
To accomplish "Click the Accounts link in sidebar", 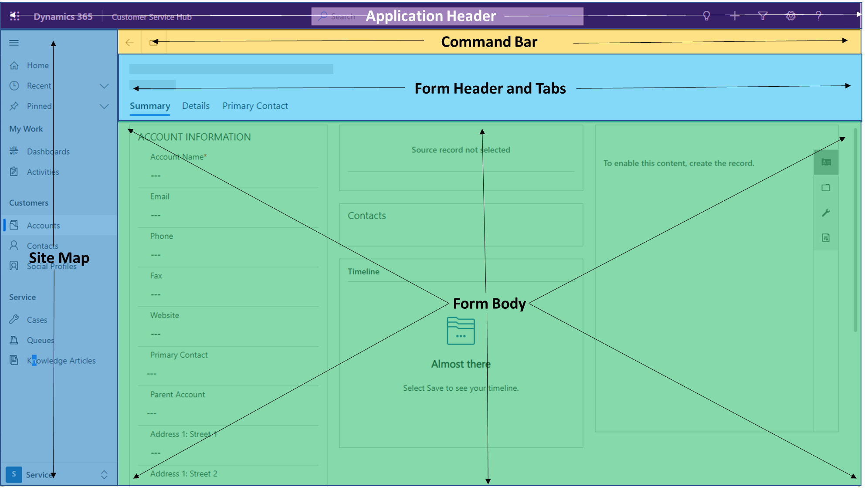I will pyautogui.click(x=43, y=225).
